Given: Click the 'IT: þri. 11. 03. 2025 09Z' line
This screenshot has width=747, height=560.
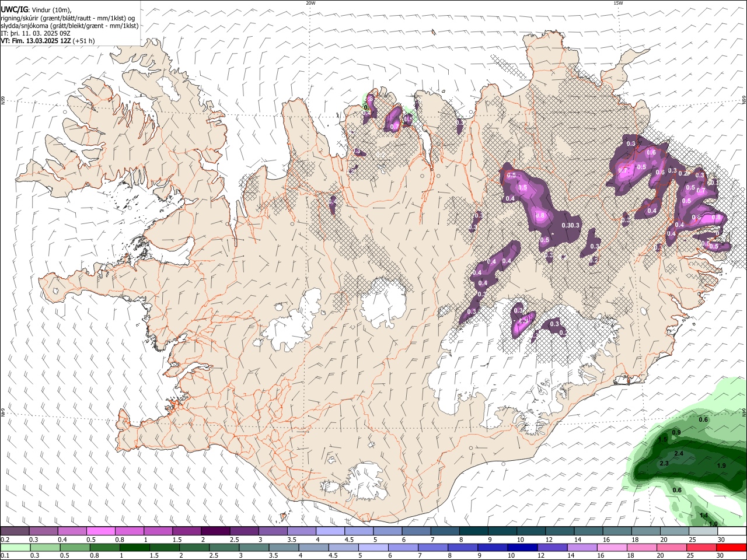Looking at the screenshot, I should (37, 34).
